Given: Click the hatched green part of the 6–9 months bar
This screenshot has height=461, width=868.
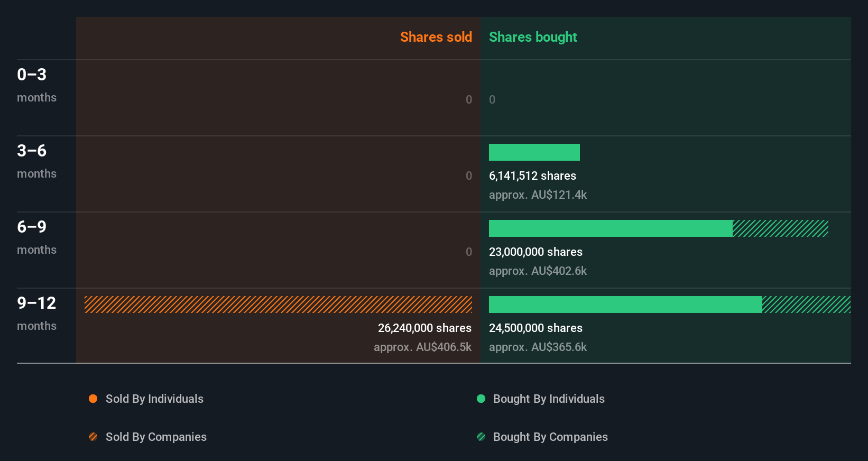Looking at the screenshot, I should pyautogui.click(x=780, y=228).
